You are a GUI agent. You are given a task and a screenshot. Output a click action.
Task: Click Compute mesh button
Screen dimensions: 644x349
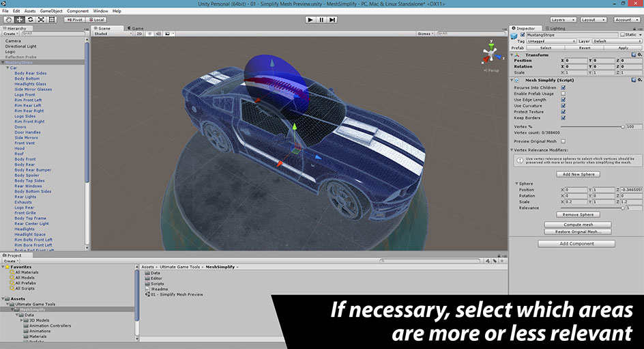click(578, 225)
